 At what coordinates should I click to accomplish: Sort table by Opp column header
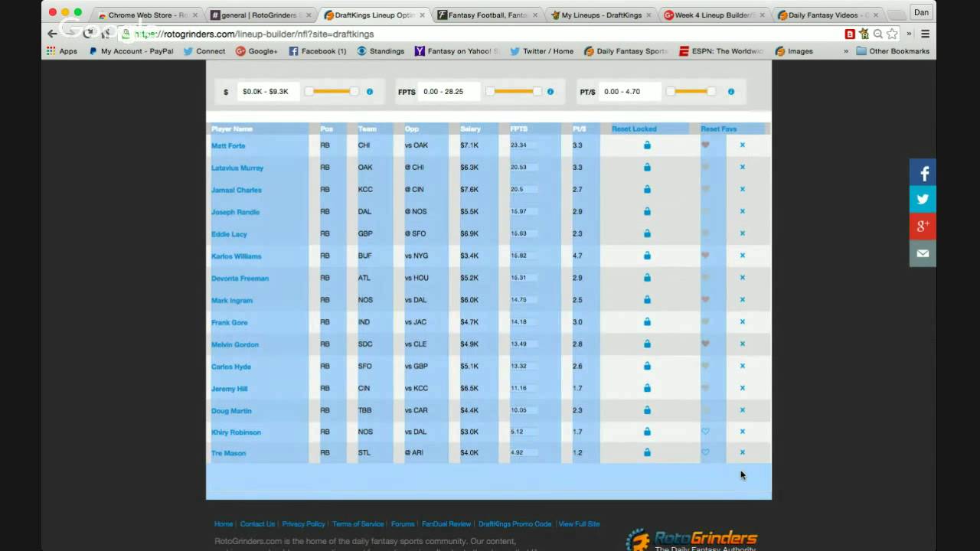coord(412,129)
